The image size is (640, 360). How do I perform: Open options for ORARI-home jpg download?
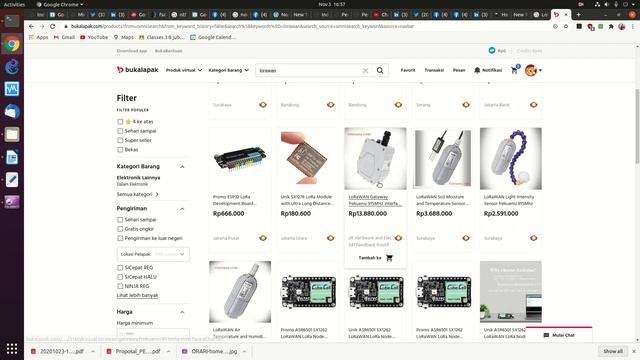tap(244, 351)
